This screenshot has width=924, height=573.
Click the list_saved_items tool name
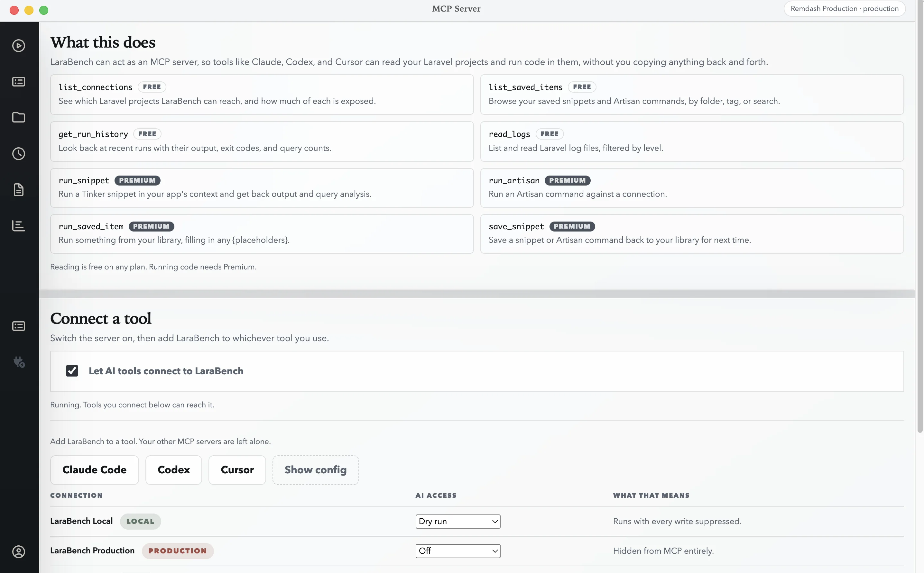[x=525, y=87]
